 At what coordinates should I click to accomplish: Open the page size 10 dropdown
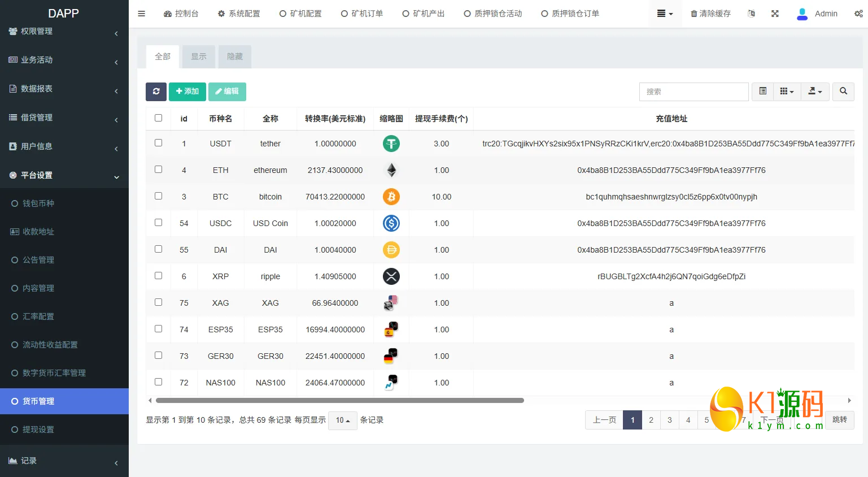click(x=343, y=420)
